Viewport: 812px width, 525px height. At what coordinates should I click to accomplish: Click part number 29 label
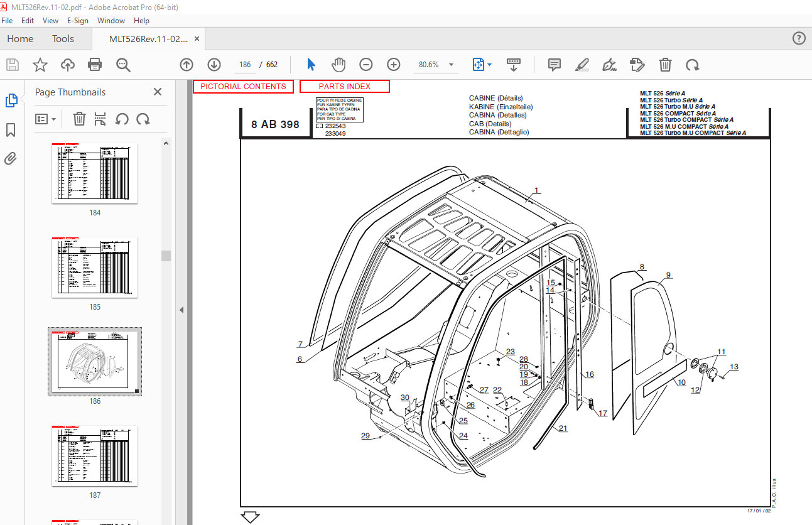365,436
